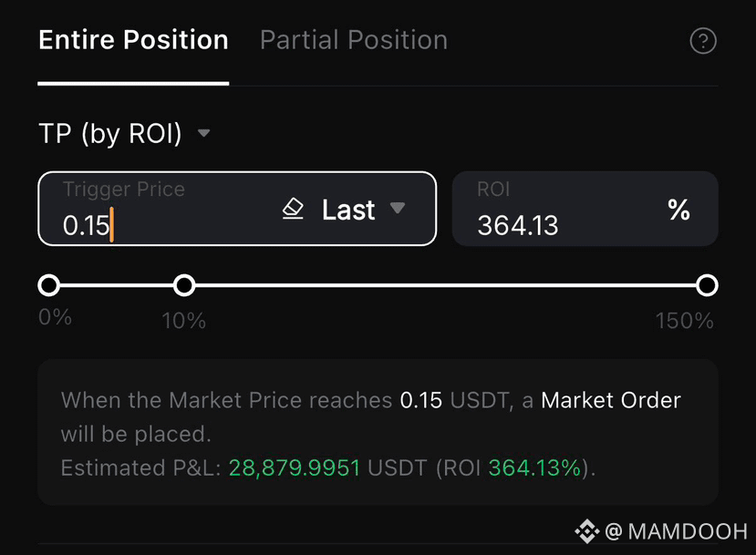Click the 150% slider label

pos(685,321)
